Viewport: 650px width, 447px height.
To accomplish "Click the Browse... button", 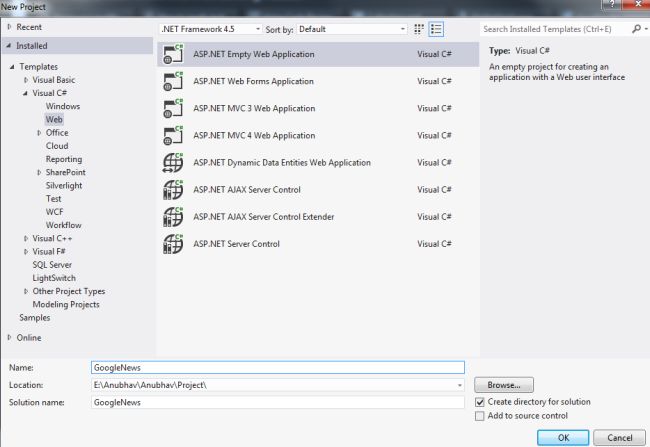I will pyautogui.click(x=504, y=385).
